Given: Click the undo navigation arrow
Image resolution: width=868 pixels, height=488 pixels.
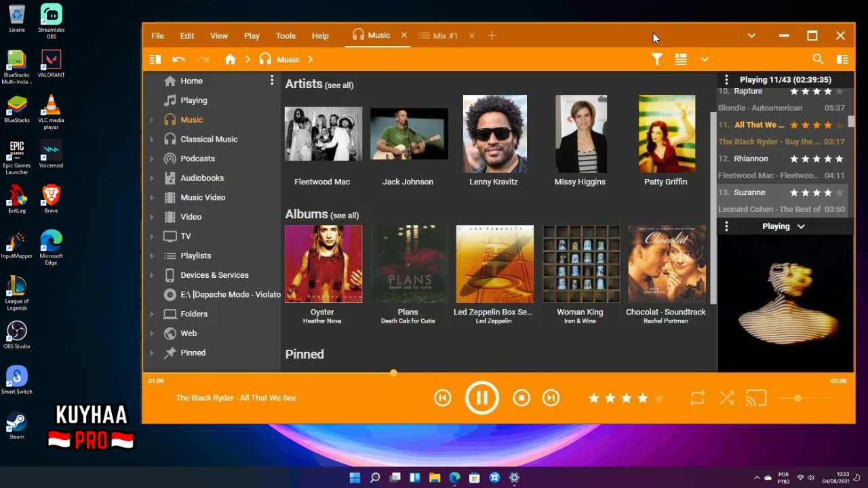Looking at the screenshot, I should (178, 60).
